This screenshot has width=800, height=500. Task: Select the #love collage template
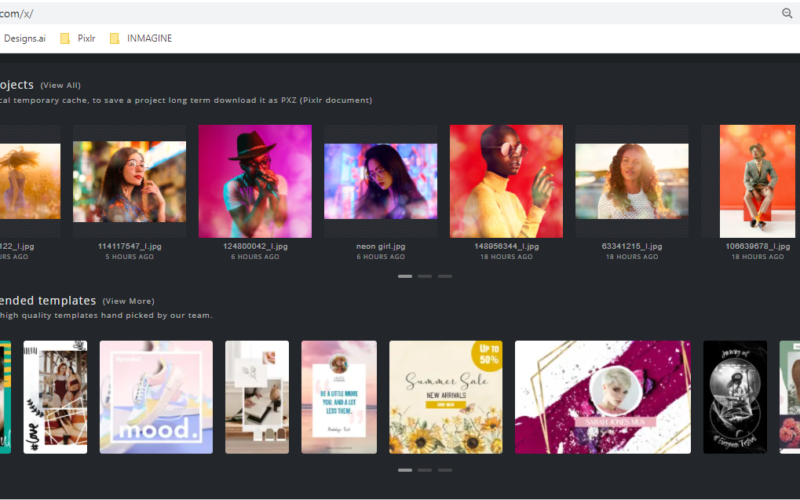55,397
